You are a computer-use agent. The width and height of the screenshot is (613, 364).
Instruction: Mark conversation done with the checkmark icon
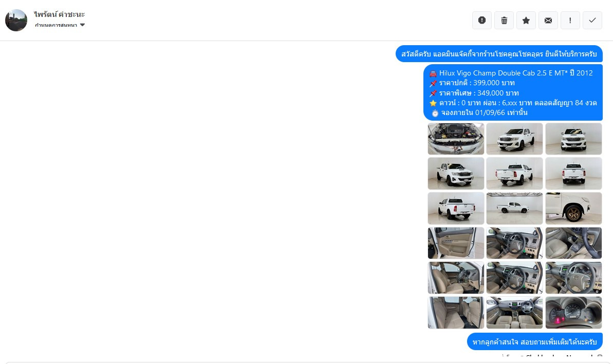(x=592, y=21)
